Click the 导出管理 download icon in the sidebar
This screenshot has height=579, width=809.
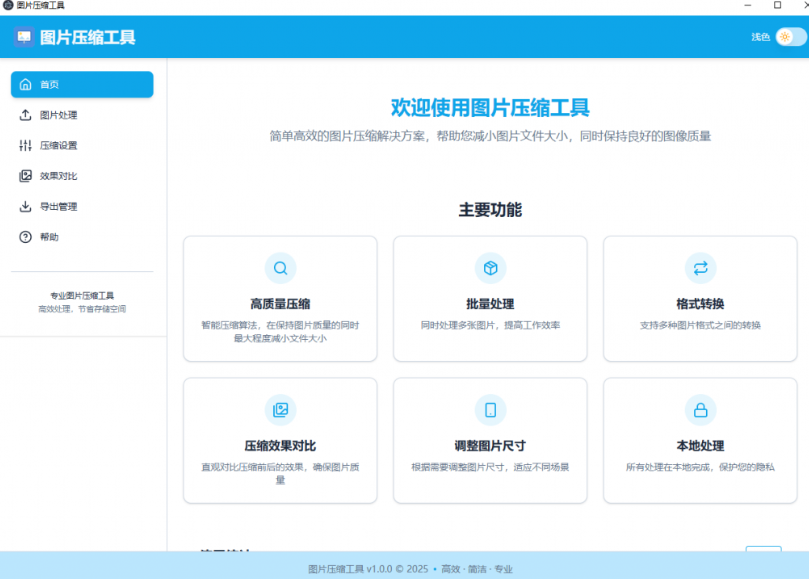[25, 206]
